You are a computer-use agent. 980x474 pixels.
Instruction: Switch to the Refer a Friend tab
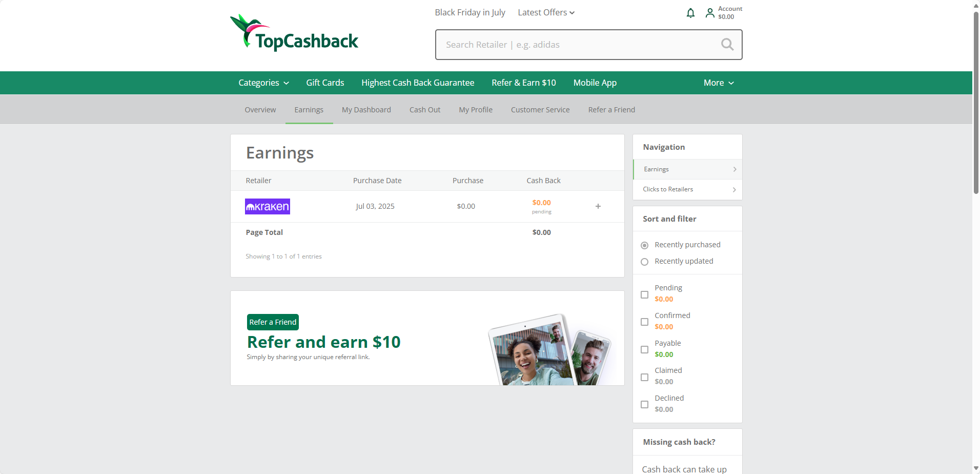coord(611,110)
